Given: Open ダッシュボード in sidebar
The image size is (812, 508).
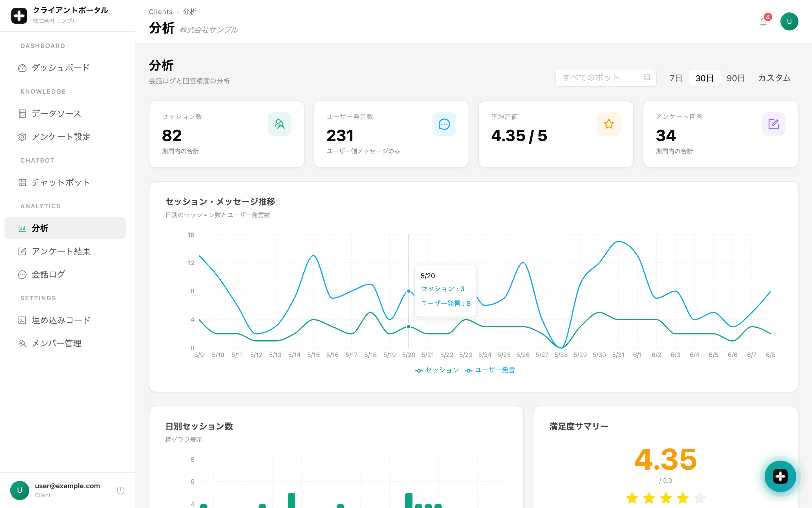Looking at the screenshot, I should (65, 68).
